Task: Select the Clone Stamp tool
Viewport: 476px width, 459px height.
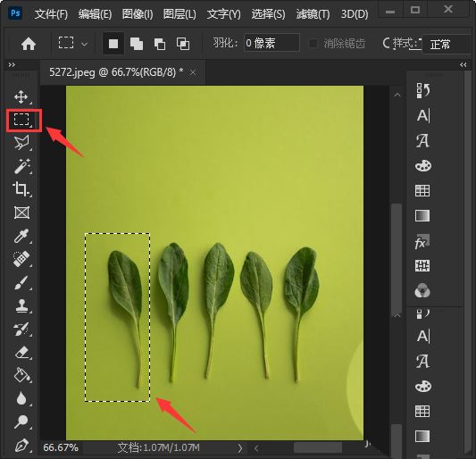Action: (x=21, y=305)
